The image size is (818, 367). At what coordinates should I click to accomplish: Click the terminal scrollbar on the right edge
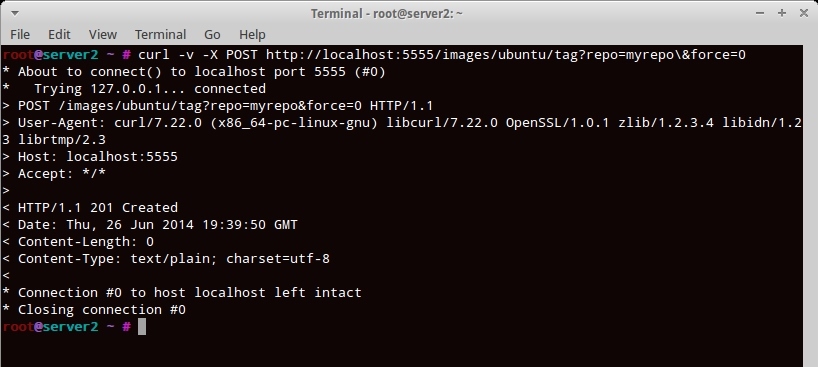[810, 206]
